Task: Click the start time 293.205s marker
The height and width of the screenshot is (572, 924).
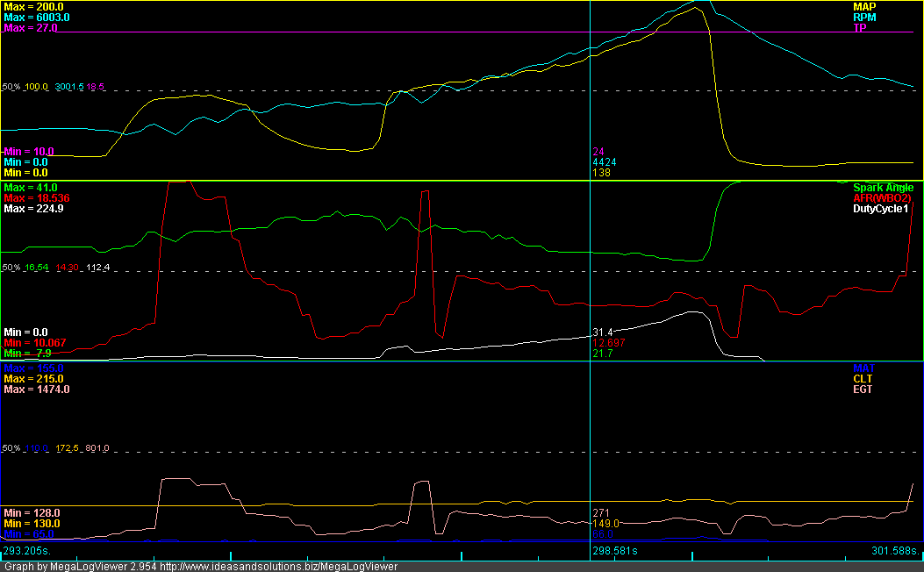Action: click(26, 551)
